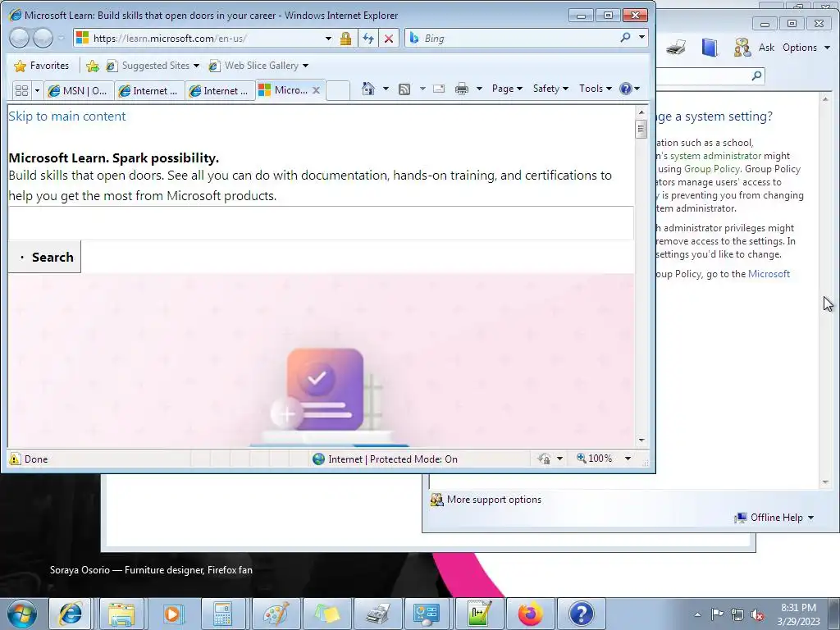Click the Notepad++ taskbar icon
This screenshot has width=840, height=630.
(479, 614)
